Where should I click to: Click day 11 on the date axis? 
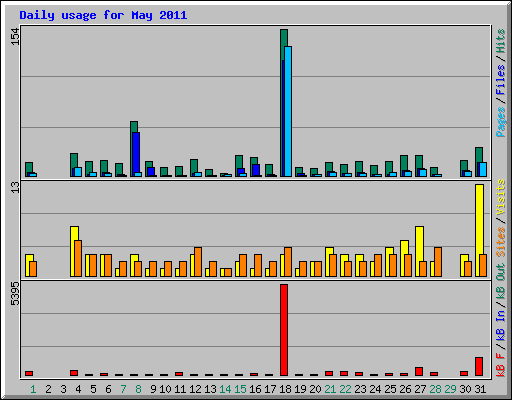coord(180,389)
